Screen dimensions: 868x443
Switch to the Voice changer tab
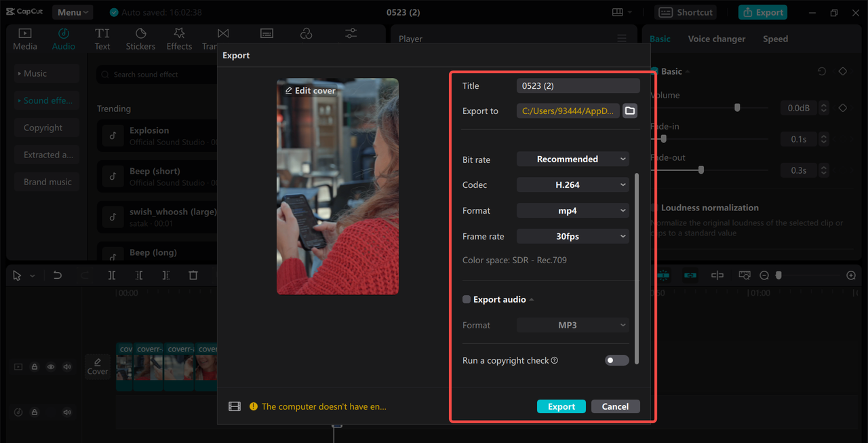pyautogui.click(x=717, y=39)
